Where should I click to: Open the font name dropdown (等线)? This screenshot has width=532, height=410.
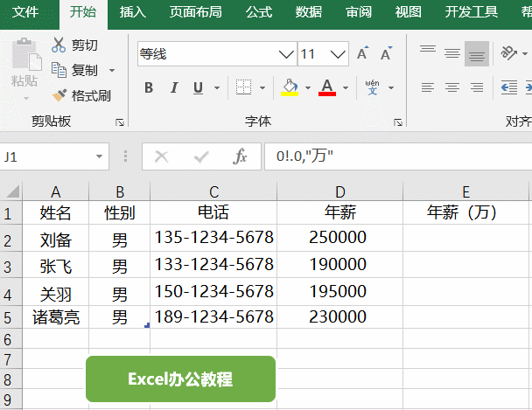286,54
